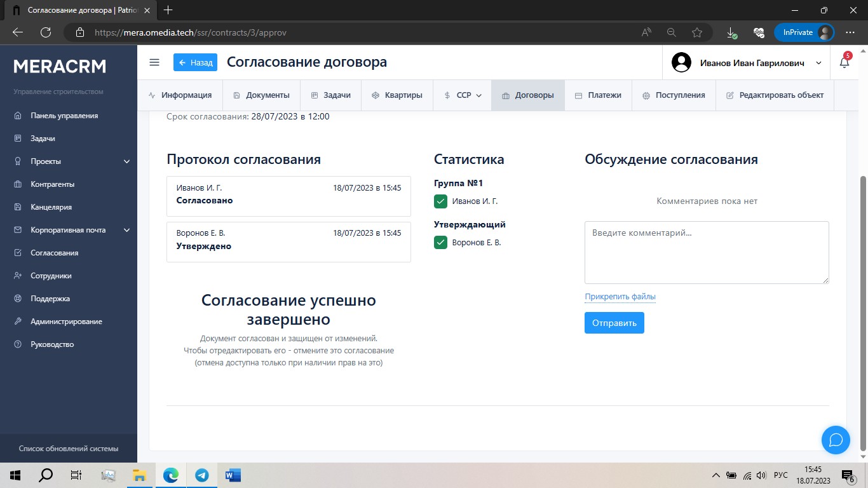Click the browser refresh icon

pyautogui.click(x=45, y=32)
